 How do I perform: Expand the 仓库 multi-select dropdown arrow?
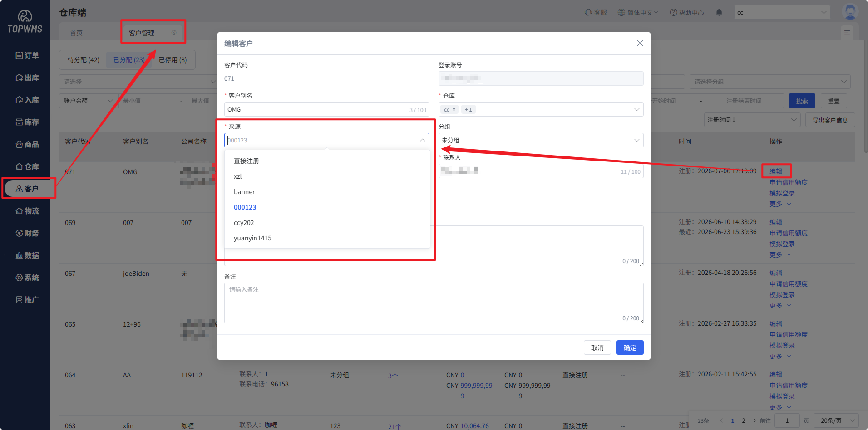pos(636,109)
